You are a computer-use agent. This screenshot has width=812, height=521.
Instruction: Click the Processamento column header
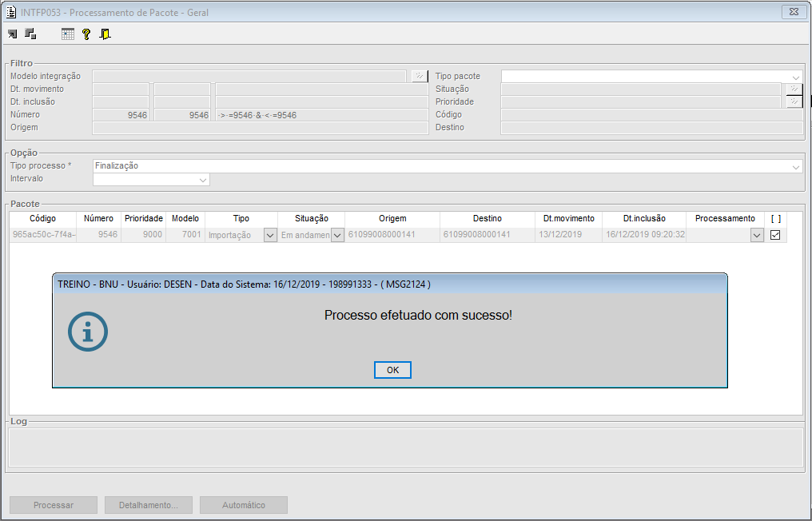coord(725,219)
